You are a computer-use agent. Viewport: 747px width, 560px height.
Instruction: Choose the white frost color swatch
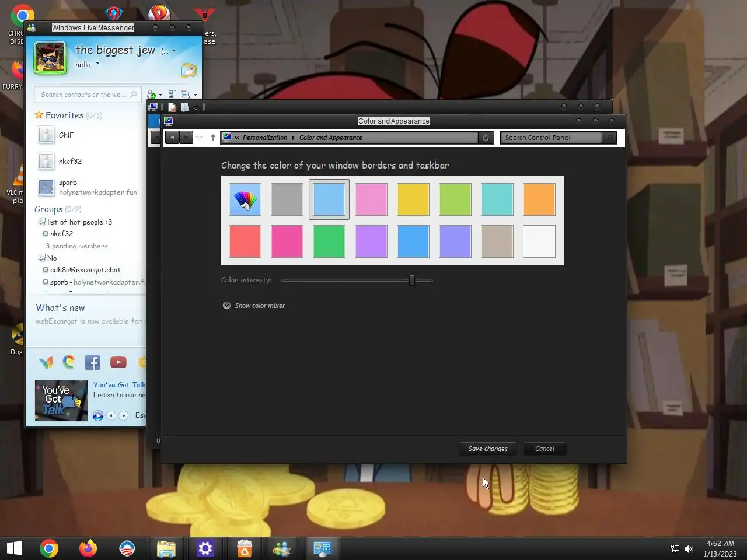(539, 242)
